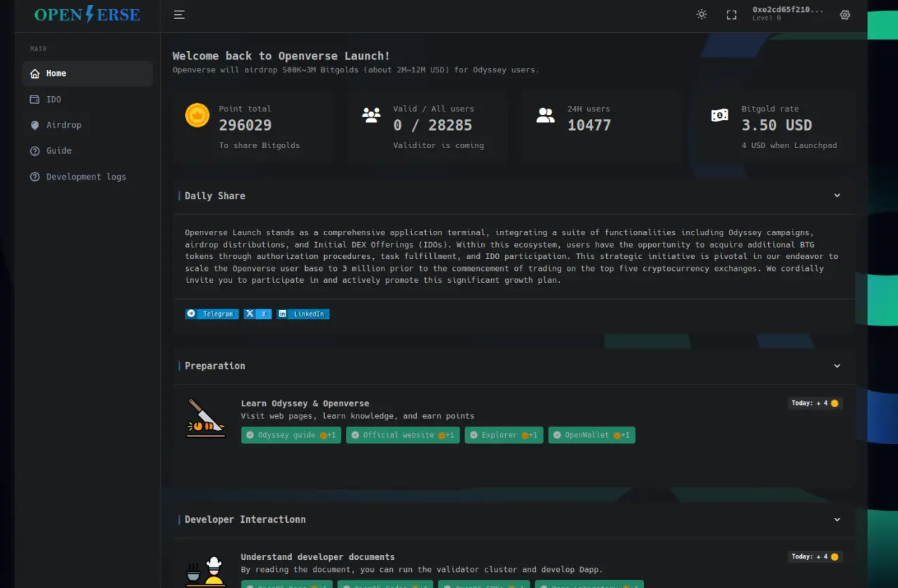Viewport: 898px width, 588px height.
Task: Open wallet address 0xe2cd65f210 account menu
Action: [788, 14]
